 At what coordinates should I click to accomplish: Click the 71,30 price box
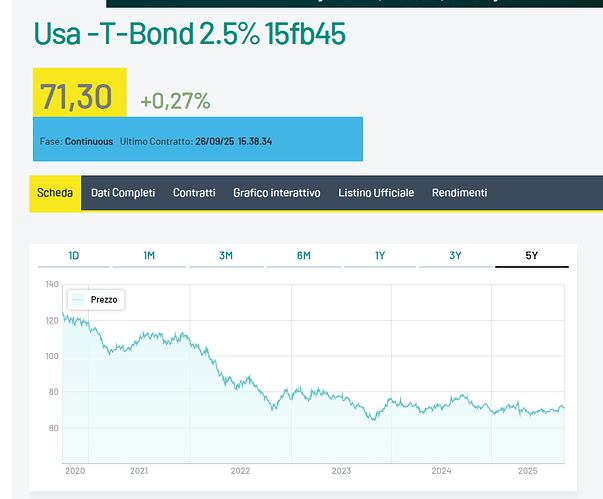click(79, 97)
